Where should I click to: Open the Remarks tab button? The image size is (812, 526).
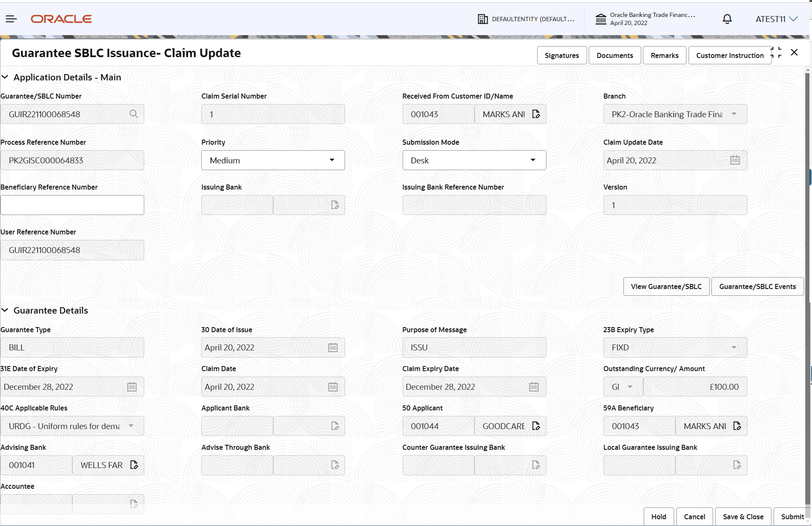664,55
